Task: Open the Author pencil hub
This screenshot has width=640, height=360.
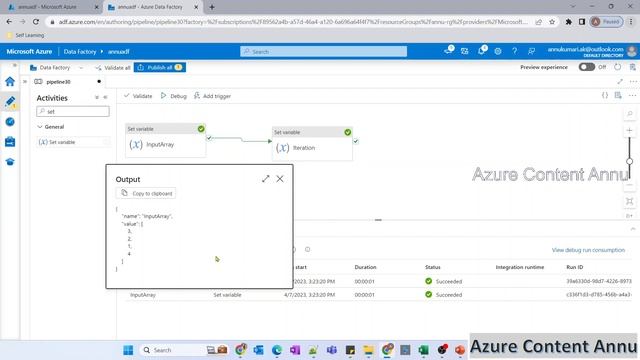Action: [x=10, y=101]
